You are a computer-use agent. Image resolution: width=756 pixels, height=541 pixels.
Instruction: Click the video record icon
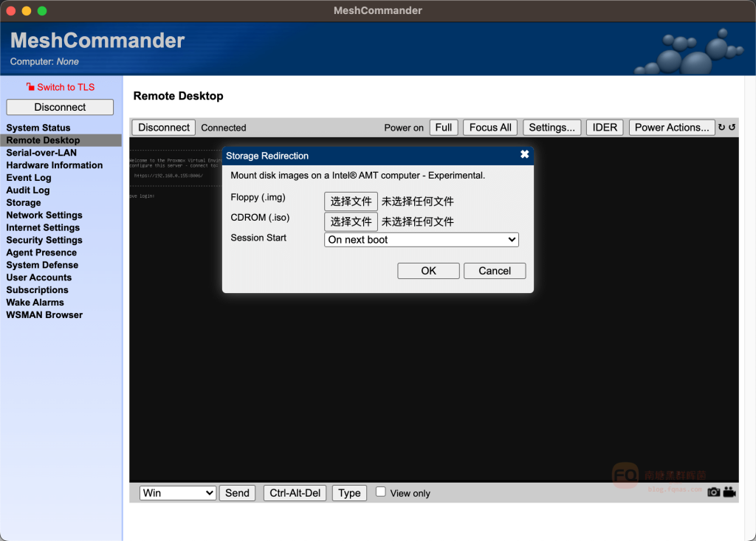click(729, 492)
